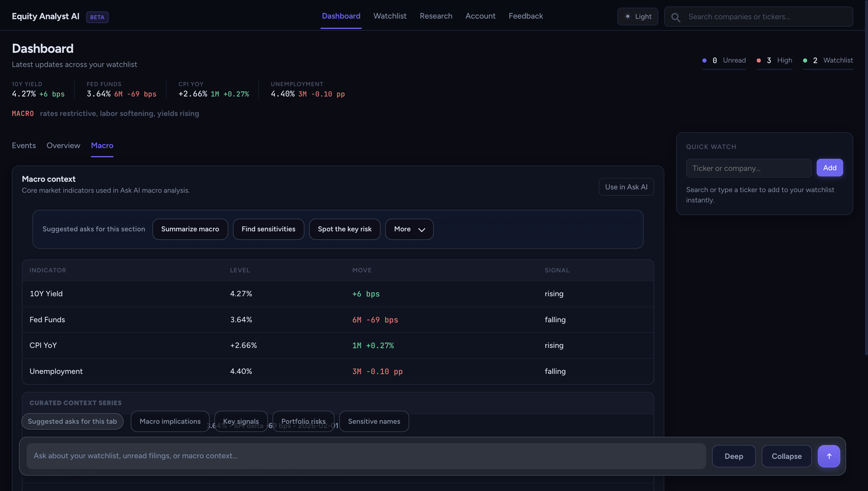The image size is (868, 491).
Task: Expand the More suggested asks dropdown
Action: pos(409,229)
